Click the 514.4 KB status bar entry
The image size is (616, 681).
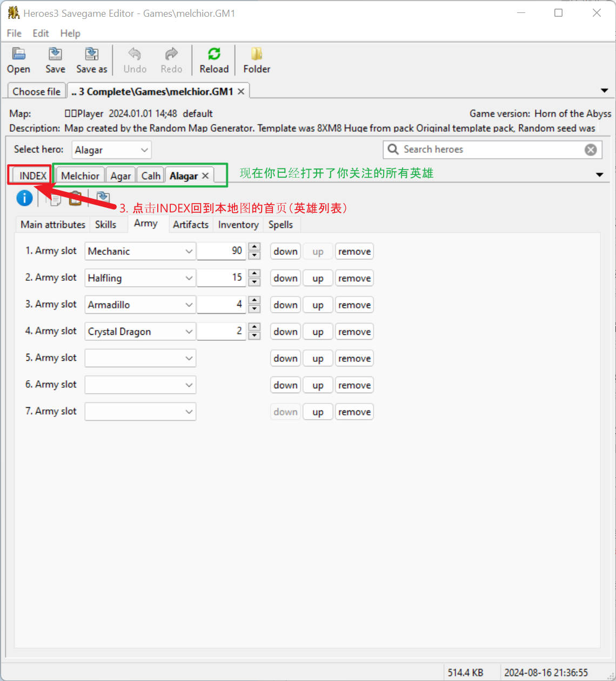click(x=465, y=672)
